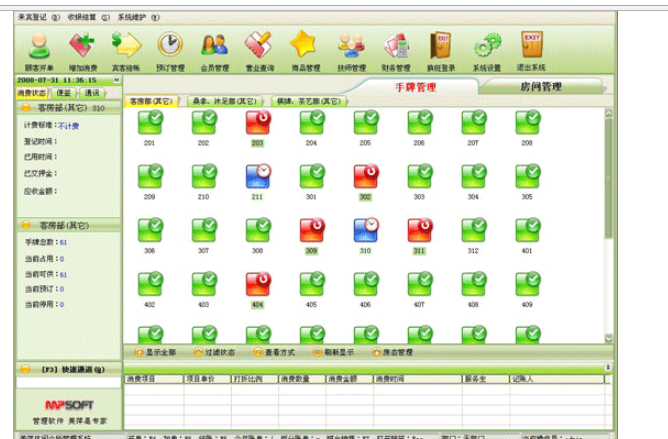The width and height of the screenshot is (668, 439).
Task: Click the 项目单价 column header
Action: point(207,379)
